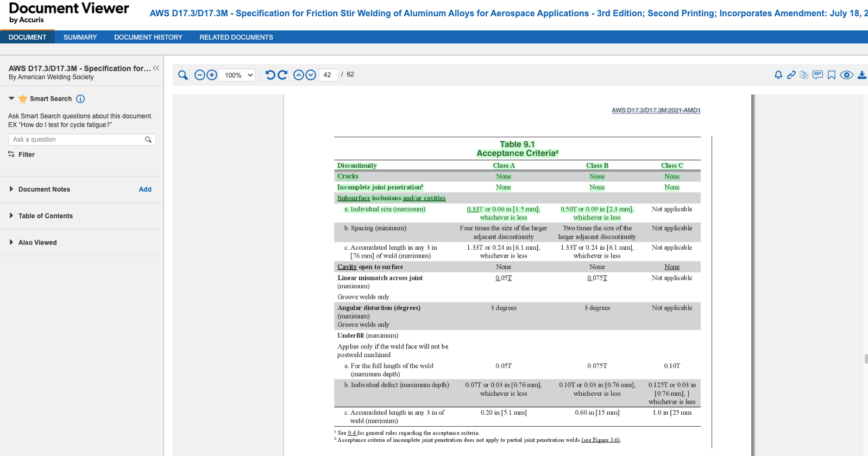Click the 9.4 link in footnote a

point(352,433)
